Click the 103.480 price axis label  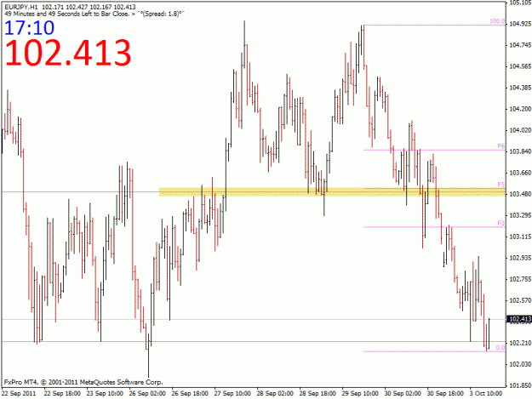(520, 194)
